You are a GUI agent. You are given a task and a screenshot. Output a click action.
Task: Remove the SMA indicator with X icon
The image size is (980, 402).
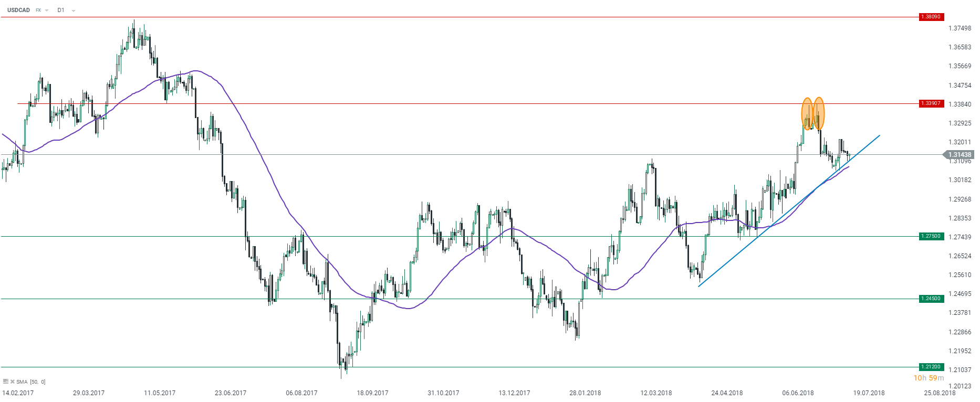click(x=13, y=382)
